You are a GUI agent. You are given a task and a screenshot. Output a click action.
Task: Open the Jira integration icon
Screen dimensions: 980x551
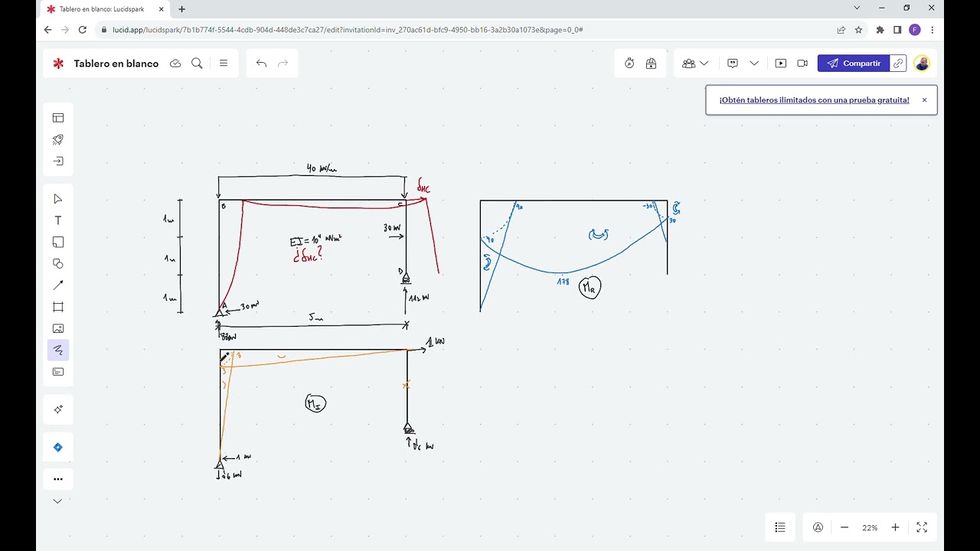pyautogui.click(x=58, y=447)
